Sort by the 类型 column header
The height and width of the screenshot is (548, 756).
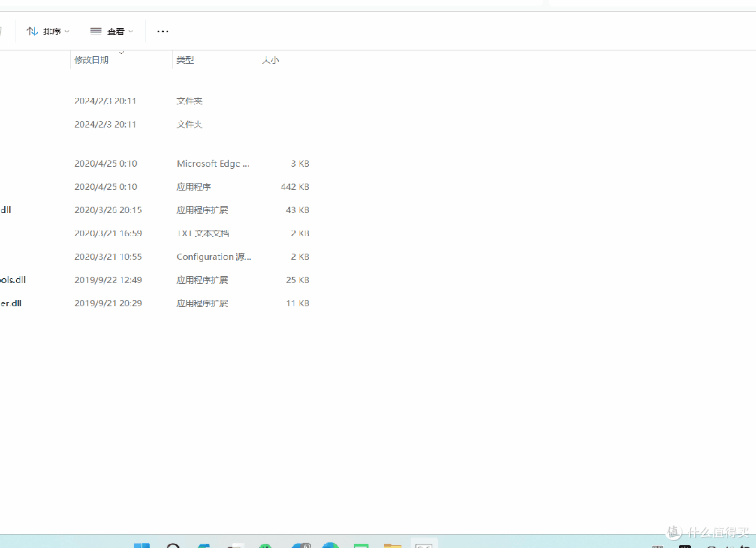185,60
